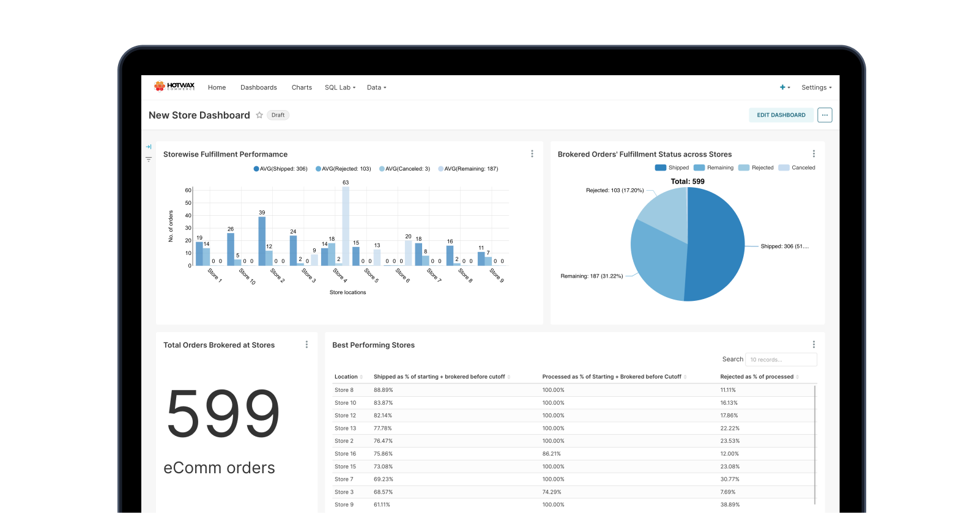Open Best Performing Stores options menu
Screen dimensions: 980x513
[813, 345]
